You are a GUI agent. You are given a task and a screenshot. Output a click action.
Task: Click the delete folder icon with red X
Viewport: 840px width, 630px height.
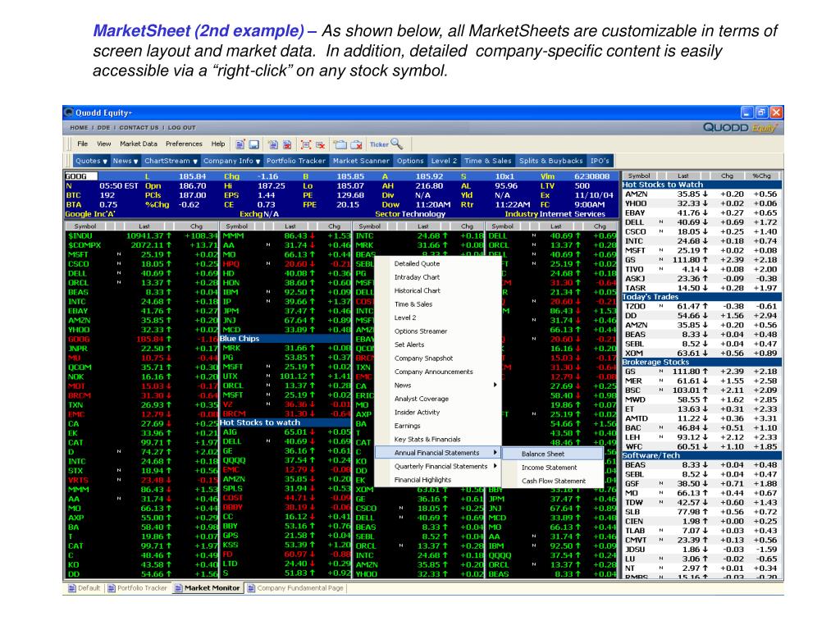[x=356, y=144]
